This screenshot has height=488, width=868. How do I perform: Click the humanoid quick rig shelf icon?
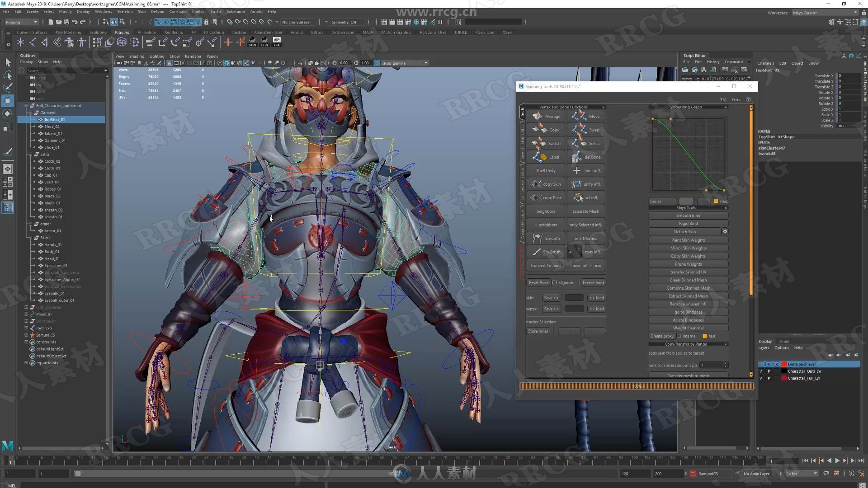[69, 42]
